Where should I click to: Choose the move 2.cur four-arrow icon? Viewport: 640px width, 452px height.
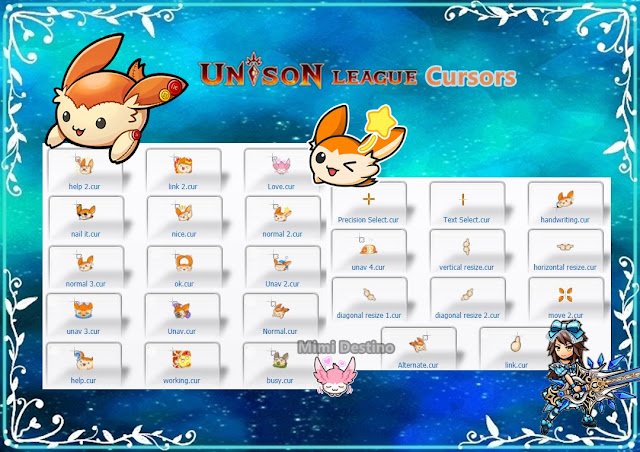pyautogui.click(x=565, y=294)
